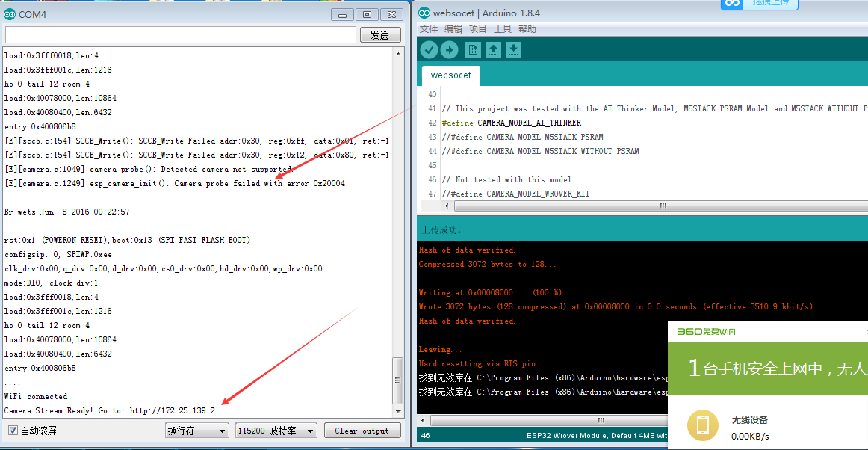Open the 115200 波特率 baud rate dropdown
The height and width of the screenshot is (450, 868).
(x=276, y=431)
